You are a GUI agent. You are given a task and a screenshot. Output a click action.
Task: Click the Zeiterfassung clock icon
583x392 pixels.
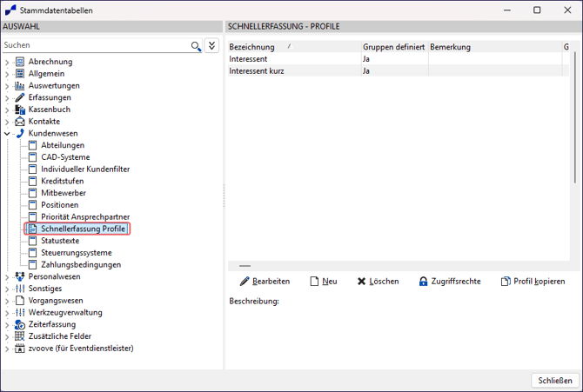click(20, 324)
